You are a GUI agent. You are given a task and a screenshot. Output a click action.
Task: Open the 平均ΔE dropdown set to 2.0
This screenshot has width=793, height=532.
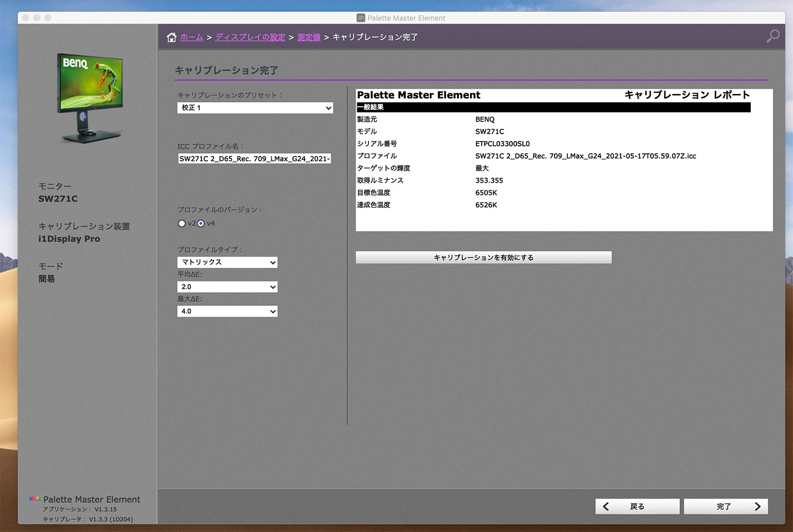(x=227, y=287)
